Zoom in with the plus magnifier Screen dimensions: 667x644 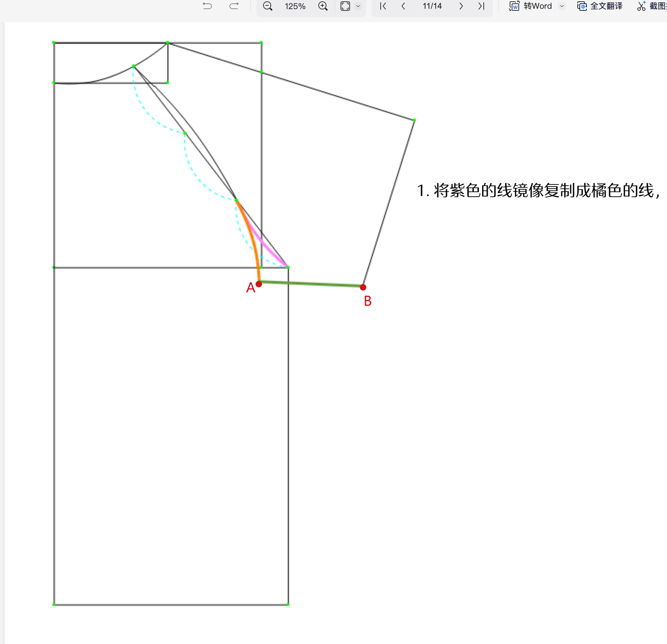[323, 6]
